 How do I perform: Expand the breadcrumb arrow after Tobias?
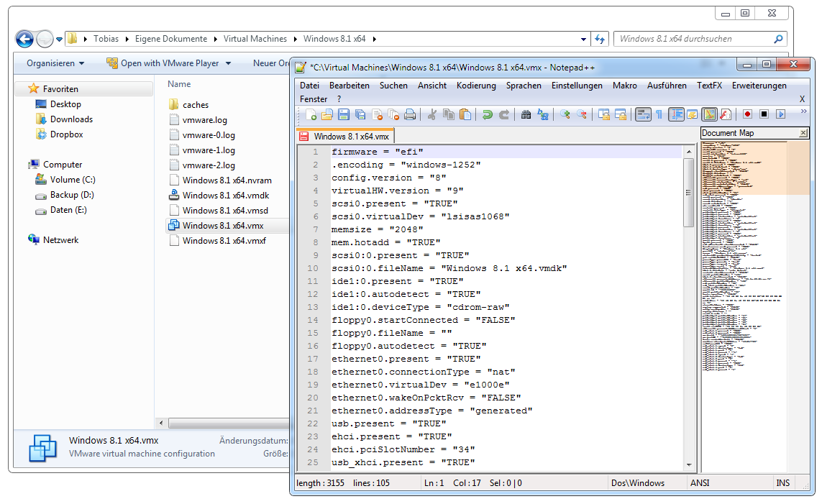pos(127,40)
